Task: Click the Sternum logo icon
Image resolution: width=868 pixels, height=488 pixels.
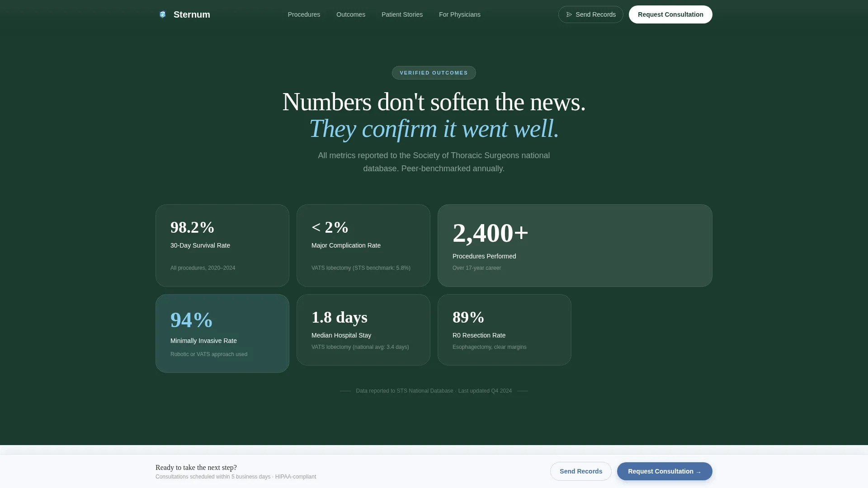Action: click(163, 14)
